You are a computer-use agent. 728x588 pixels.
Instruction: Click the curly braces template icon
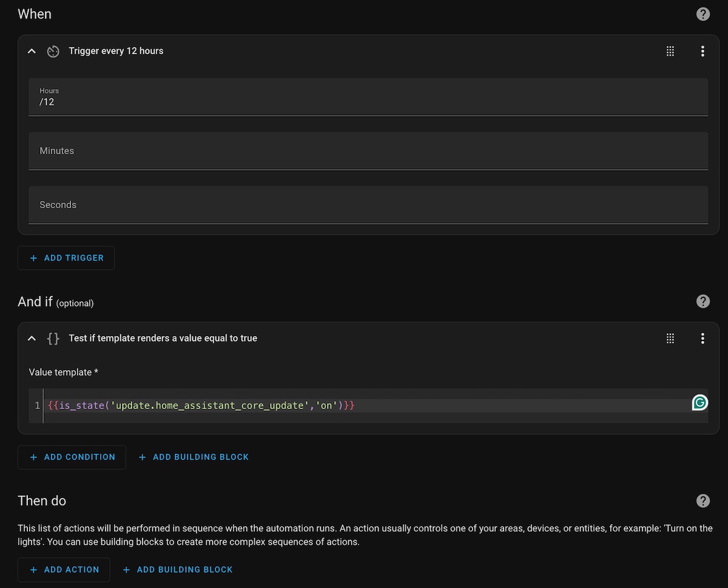click(x=53, y=338)
